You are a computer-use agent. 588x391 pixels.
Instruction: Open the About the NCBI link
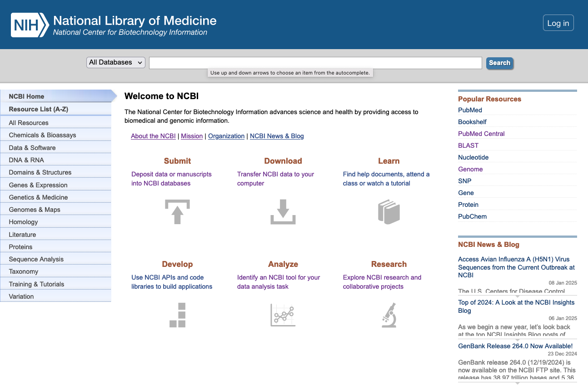click(153, 136)
